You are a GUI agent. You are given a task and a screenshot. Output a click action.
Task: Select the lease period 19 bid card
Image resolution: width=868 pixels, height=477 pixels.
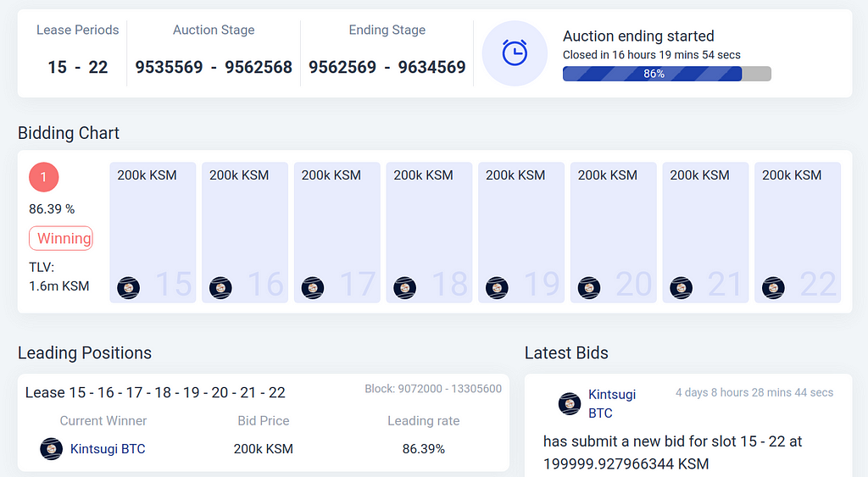[x=520, y=232]
